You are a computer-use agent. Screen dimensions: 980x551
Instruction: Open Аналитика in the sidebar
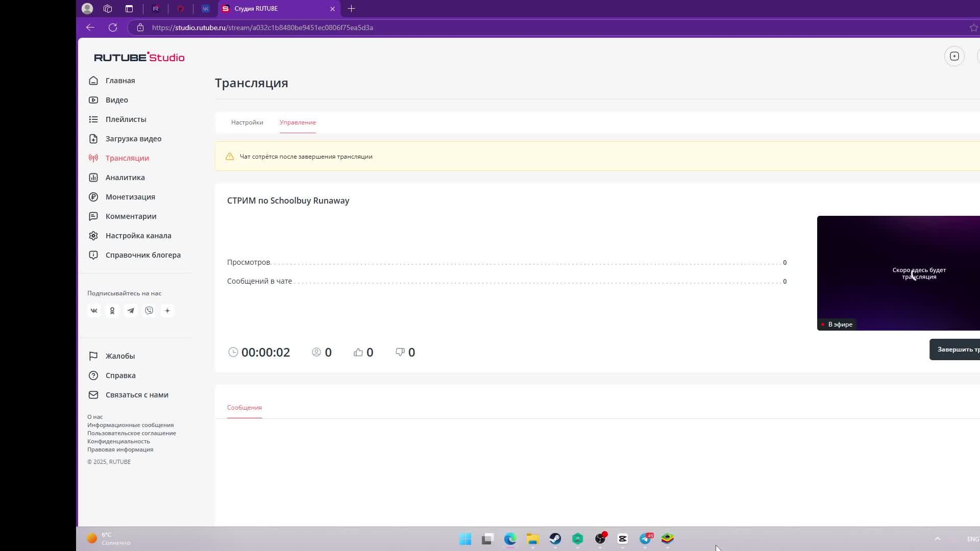point(125,178)
